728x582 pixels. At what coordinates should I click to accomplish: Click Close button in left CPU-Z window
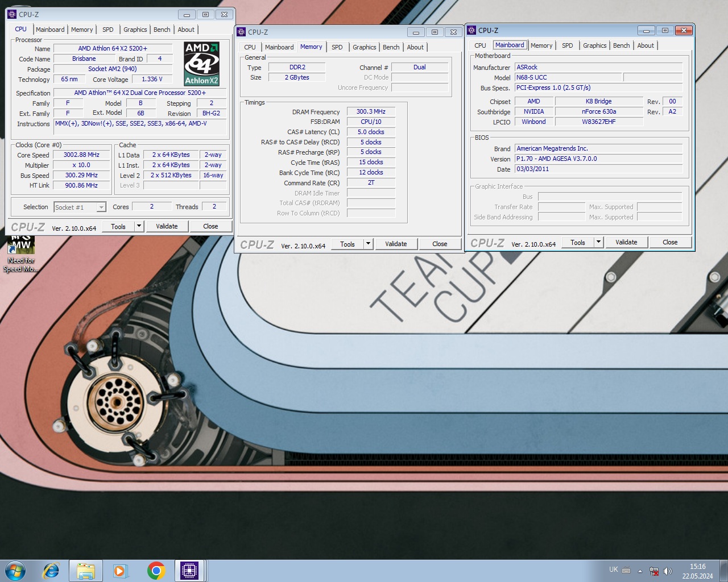[210, 226]
